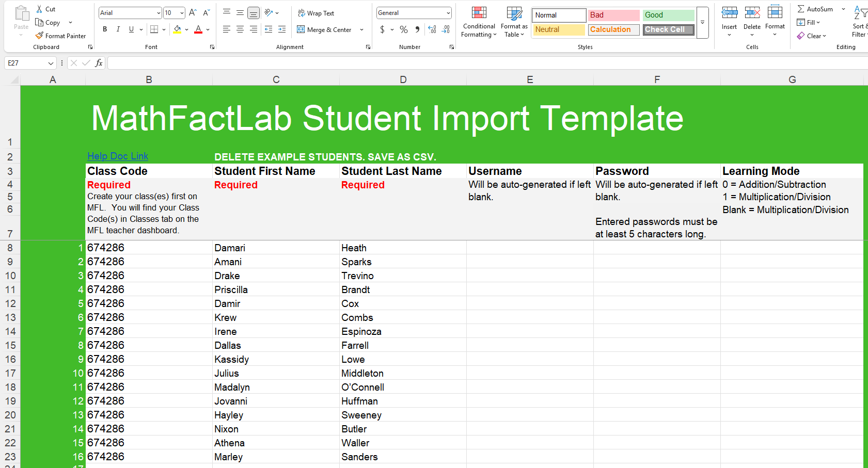Open Conditional Formatting menu

tap(479, 22)
